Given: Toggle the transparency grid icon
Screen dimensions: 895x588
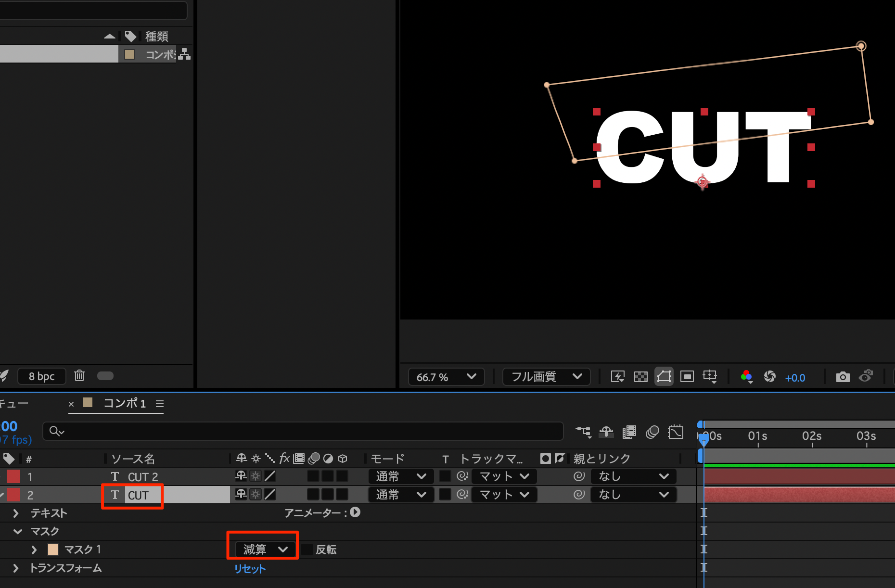Looking at the screenshot, I should pos(640,377).
